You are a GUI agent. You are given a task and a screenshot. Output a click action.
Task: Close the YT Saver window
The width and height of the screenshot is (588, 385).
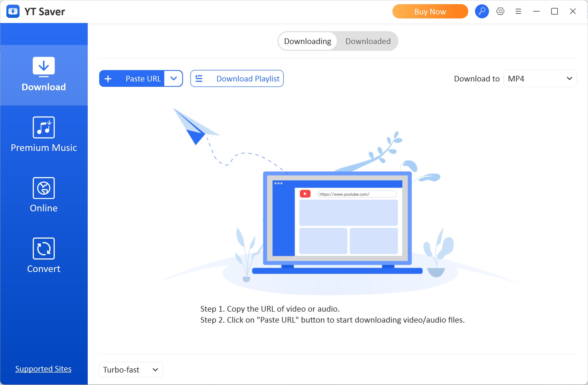(x=573, y=11)
